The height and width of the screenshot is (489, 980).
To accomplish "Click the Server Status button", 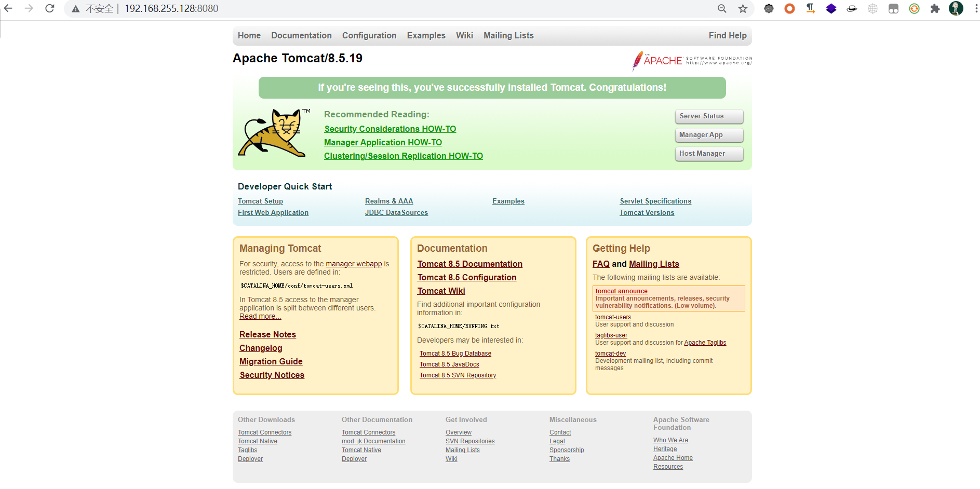I will pos(709,116).
